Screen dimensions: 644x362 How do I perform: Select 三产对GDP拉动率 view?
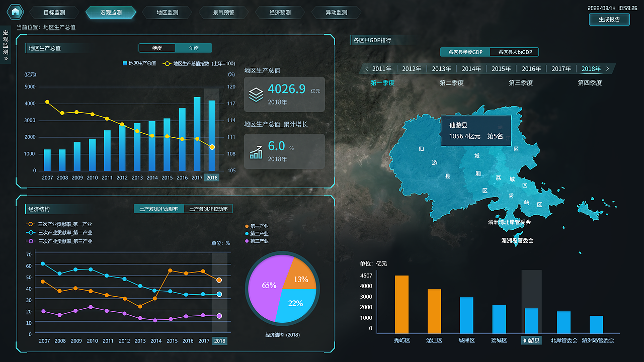(208, 209)
